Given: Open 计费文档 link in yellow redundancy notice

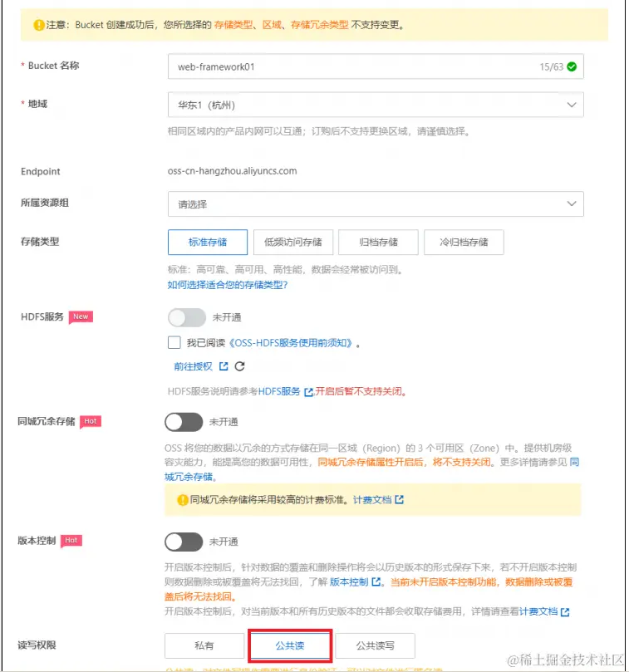Looking at the screenshot, I should [x=372, y=500].
